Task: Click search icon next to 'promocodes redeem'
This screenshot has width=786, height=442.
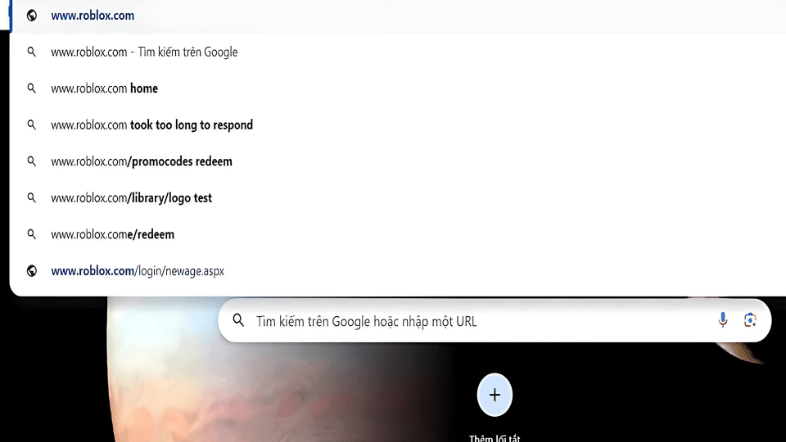Action: (32, 161)
